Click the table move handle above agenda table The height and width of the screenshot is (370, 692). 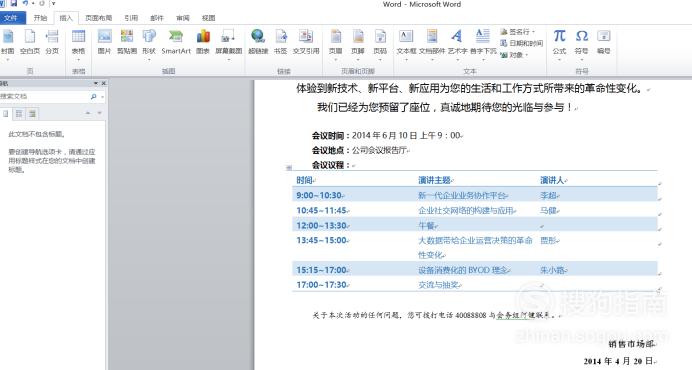(289, 168)
